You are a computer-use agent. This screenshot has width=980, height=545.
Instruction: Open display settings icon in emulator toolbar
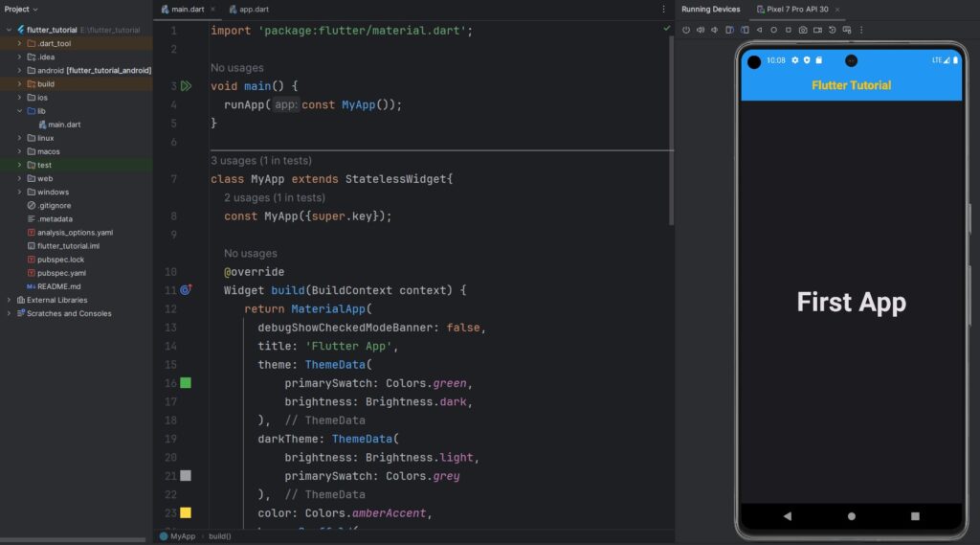pyautogui.click(x=847, y=30)
